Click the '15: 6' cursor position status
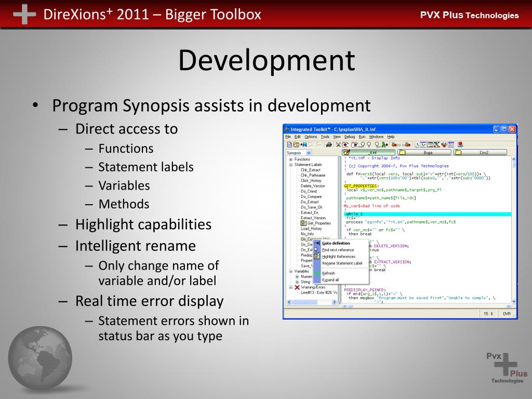The width and height of the screenshot is (532, 399). (488, 314)
